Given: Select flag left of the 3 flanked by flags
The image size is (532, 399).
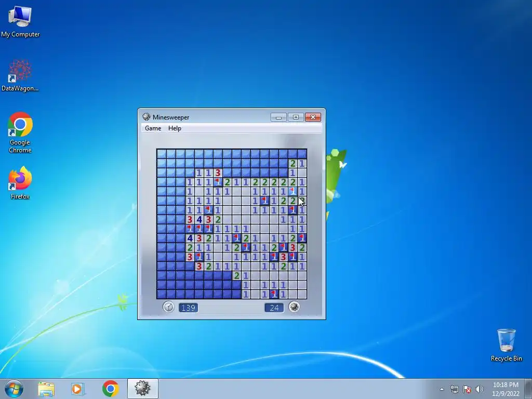Looking at the screenshot, I should (274, 257).
